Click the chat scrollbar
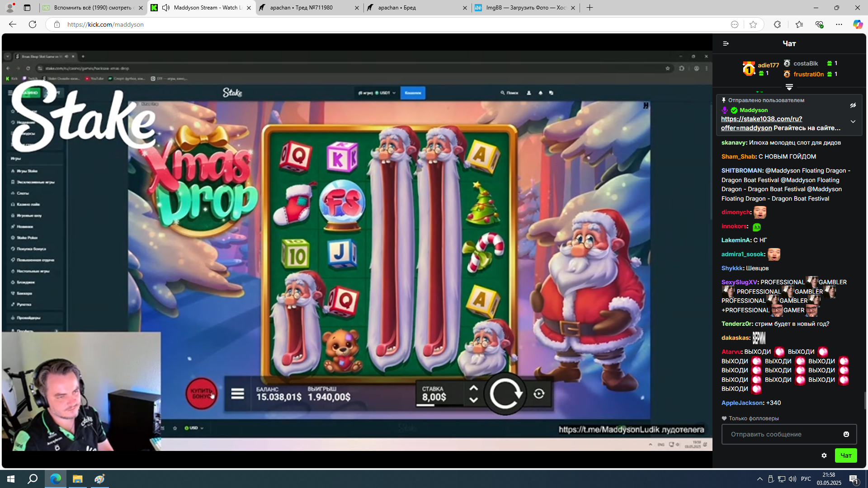868x488 pixels. click(x=864, y=400)
